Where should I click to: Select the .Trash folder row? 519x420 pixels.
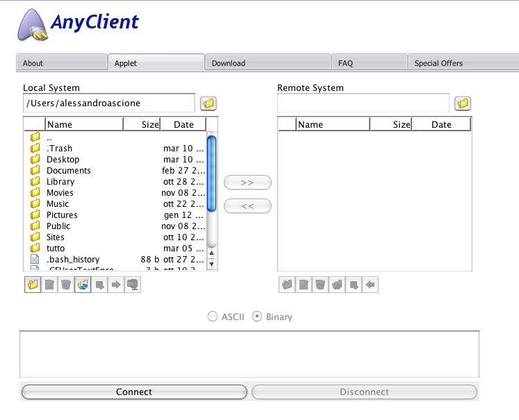[115, 148]
